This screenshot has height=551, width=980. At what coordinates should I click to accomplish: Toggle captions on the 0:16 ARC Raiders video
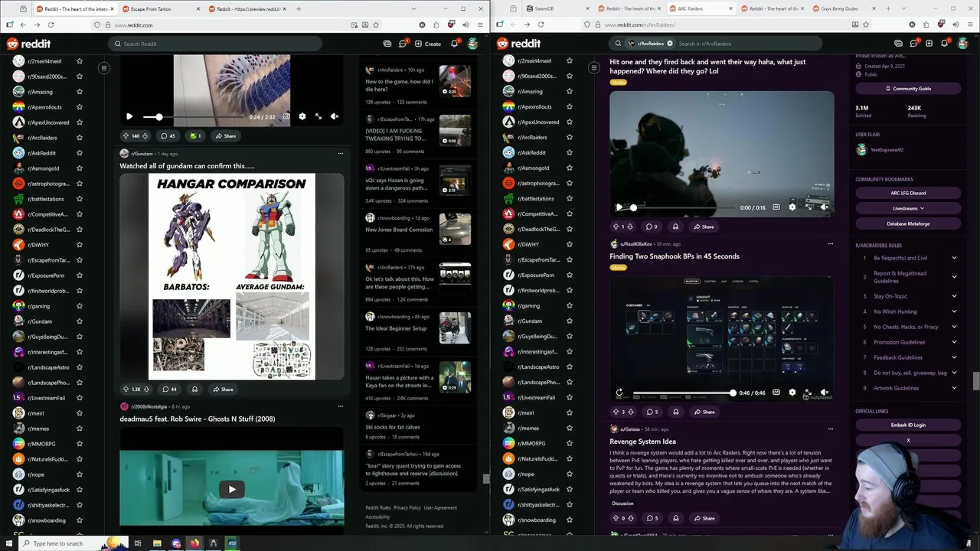pyautogui.click(x=776, y=207)
